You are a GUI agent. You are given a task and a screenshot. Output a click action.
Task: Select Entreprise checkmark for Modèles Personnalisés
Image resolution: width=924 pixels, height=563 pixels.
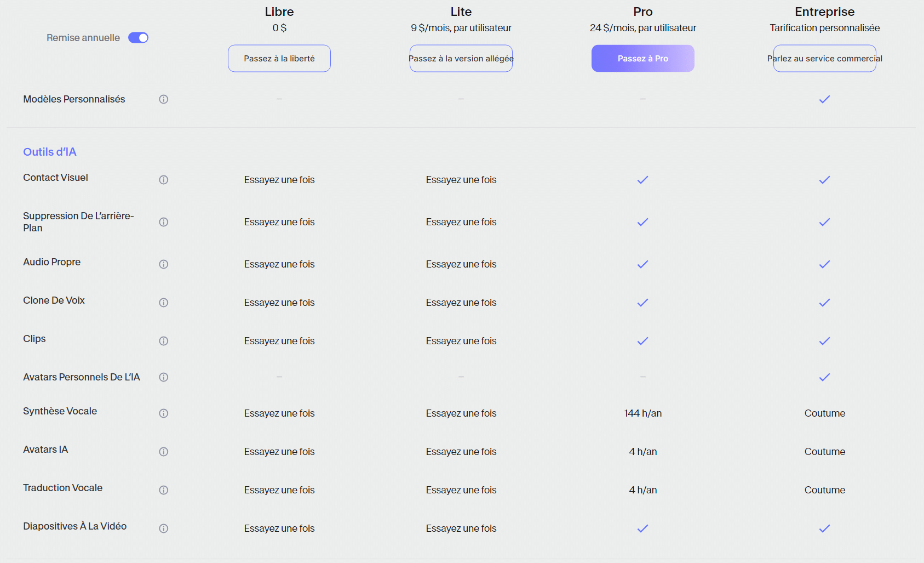pos(825,99)
